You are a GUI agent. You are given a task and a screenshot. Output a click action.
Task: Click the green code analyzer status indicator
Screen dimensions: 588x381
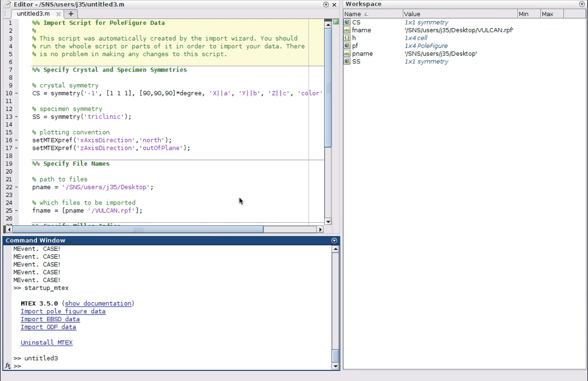coord(336,22)
